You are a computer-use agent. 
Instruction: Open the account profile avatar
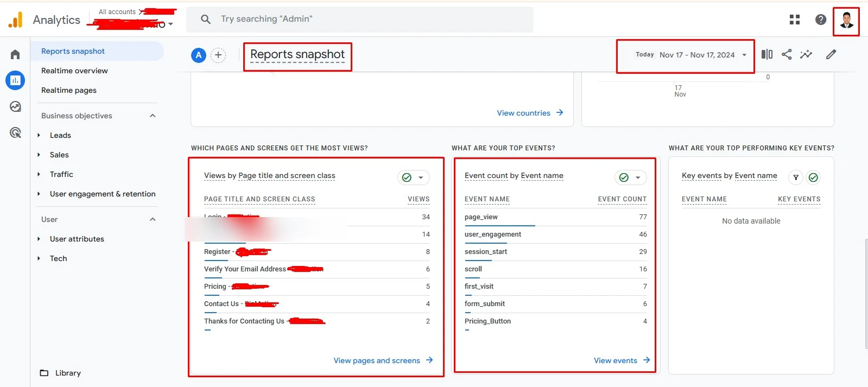tap(846, 21)
